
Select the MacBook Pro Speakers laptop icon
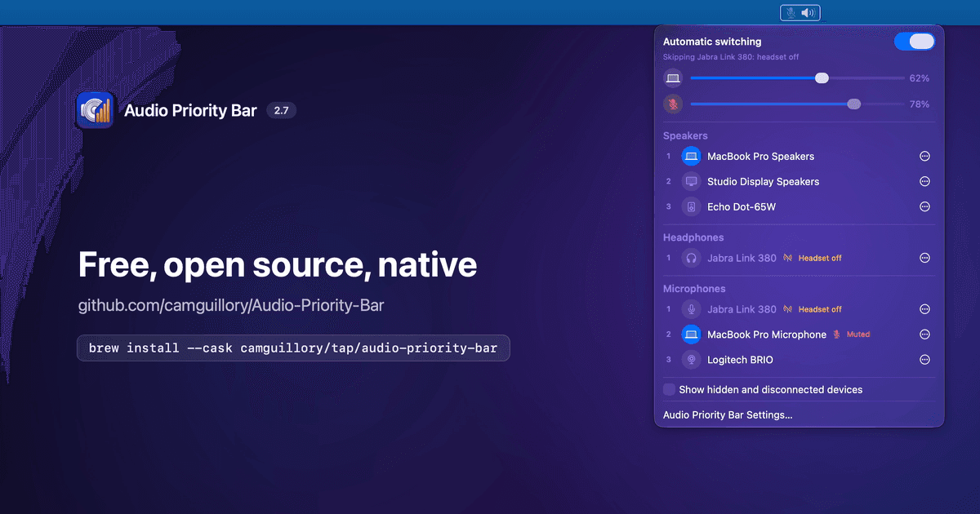coord(691,157)
